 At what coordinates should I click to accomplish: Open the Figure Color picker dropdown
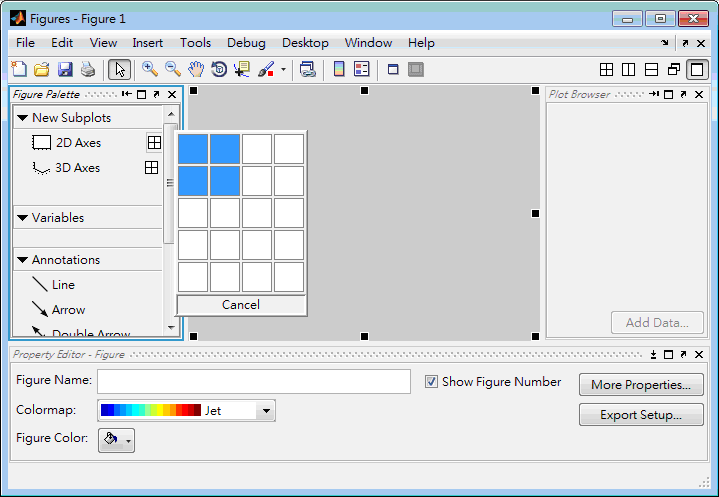pos(116,440)
